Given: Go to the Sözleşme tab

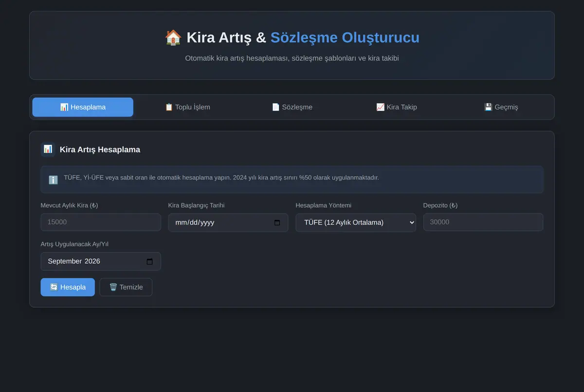Looking at the screenshot, I should [x=292, y=107].
